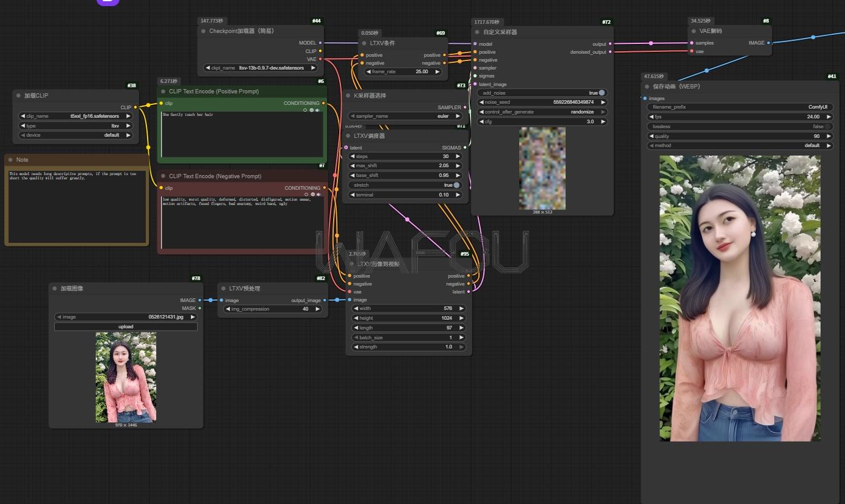This screenshot has height=504, width=845.
Task: Collapse the Negative Prompt CLIP Text Encode node dot
Action: [164, 176]
